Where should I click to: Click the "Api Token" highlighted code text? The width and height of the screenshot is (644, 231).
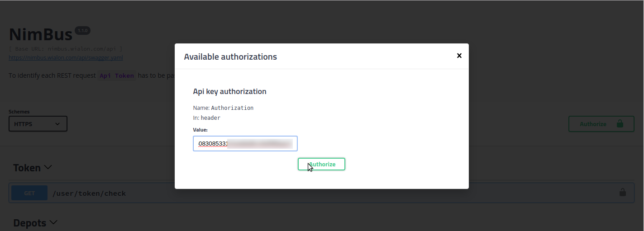click(x=117, y=75)
